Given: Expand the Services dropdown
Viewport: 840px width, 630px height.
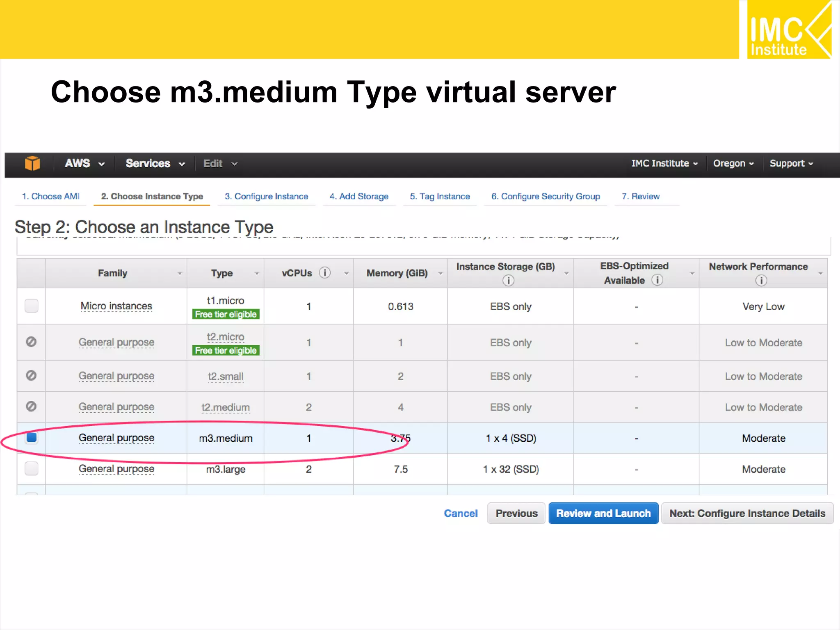Looking at the screenshot, I should [x=155, y=164].
